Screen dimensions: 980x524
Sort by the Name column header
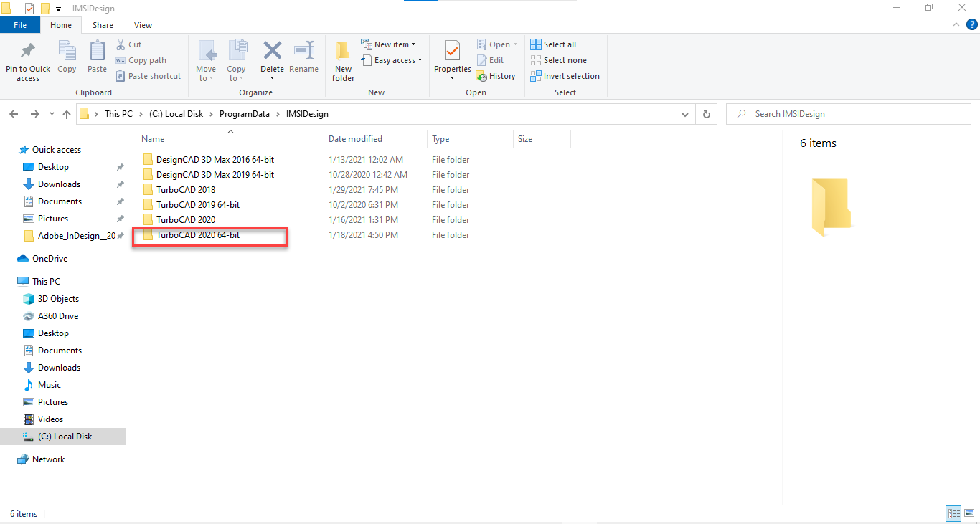coord(153,139)
